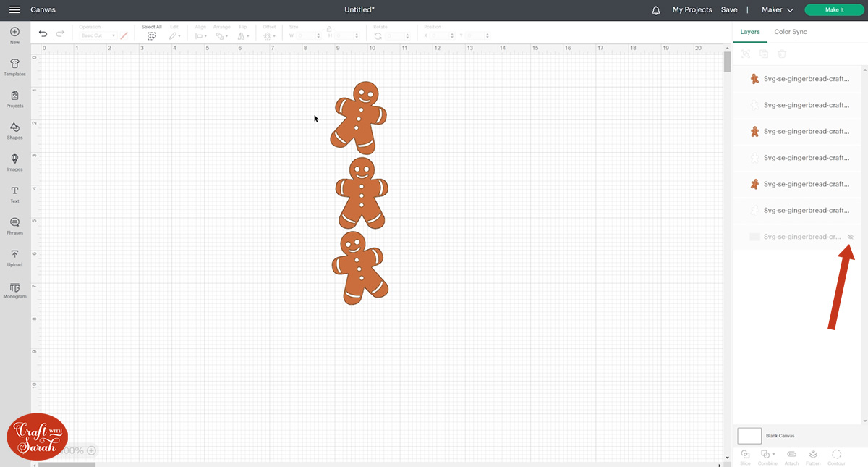868x467 pixels.
Task: Create a New project from sidebar
Action: (14, 35)
